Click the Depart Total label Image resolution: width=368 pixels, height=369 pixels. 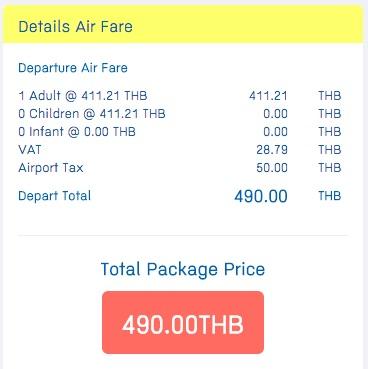pos(55,196)
